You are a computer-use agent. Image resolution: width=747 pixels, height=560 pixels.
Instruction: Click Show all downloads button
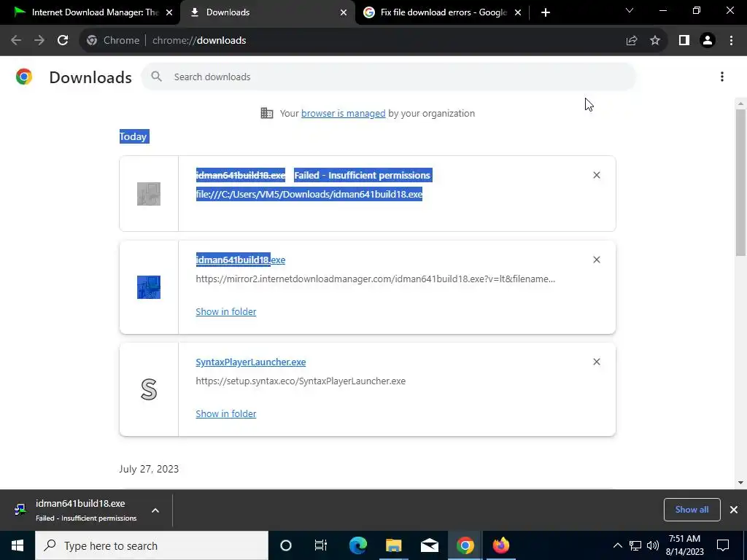(x=692, y=510)
